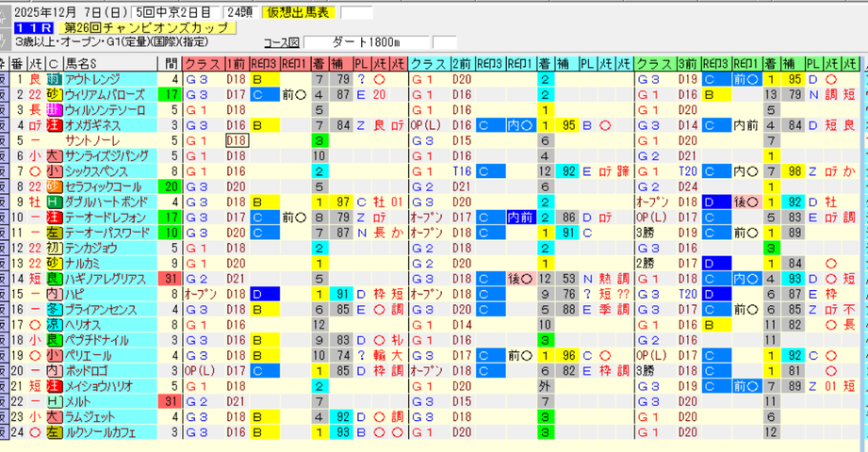This screenshot has height=452, width=868.
Task: Click the red 注 badge beside オメガギネス
Action: click(54, 125)
